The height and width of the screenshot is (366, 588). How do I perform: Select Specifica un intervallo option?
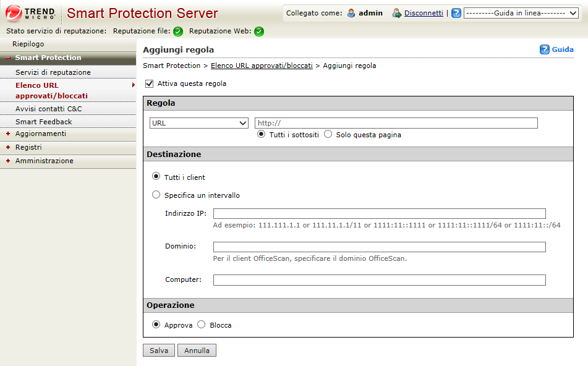(x=156, y=194)
